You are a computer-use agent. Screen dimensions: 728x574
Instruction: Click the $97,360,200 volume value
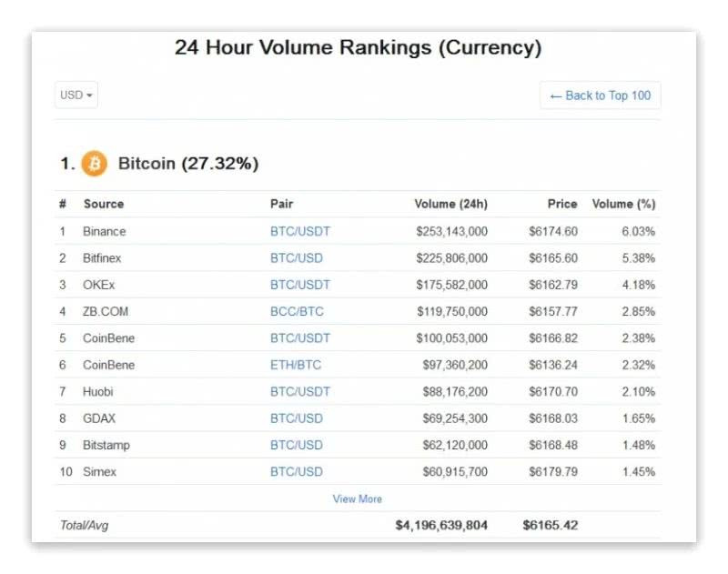(455, 365)
